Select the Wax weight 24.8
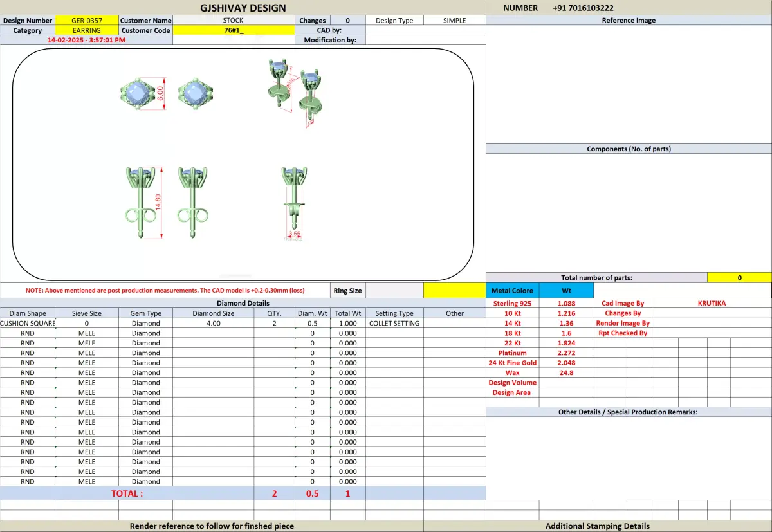 click(x=566, y=372)
